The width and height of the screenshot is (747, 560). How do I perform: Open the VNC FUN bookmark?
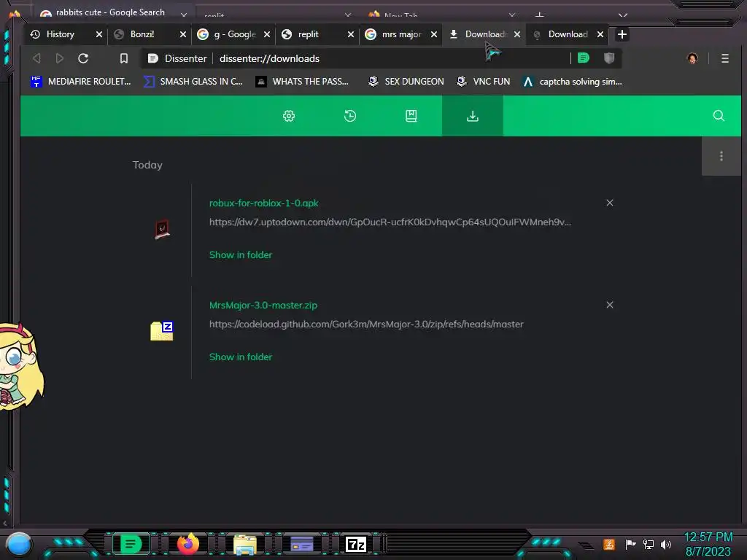point(483,82)
